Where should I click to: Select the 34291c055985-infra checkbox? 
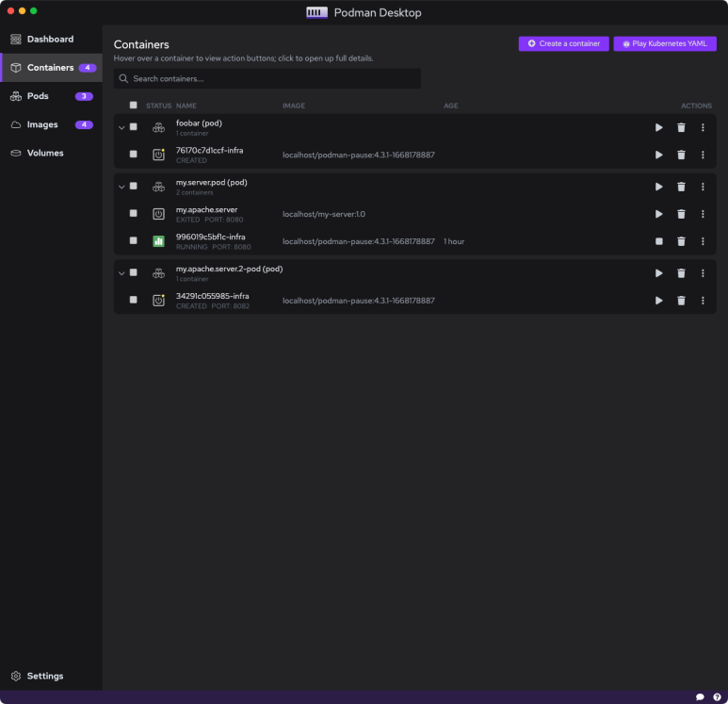[133, 300]
